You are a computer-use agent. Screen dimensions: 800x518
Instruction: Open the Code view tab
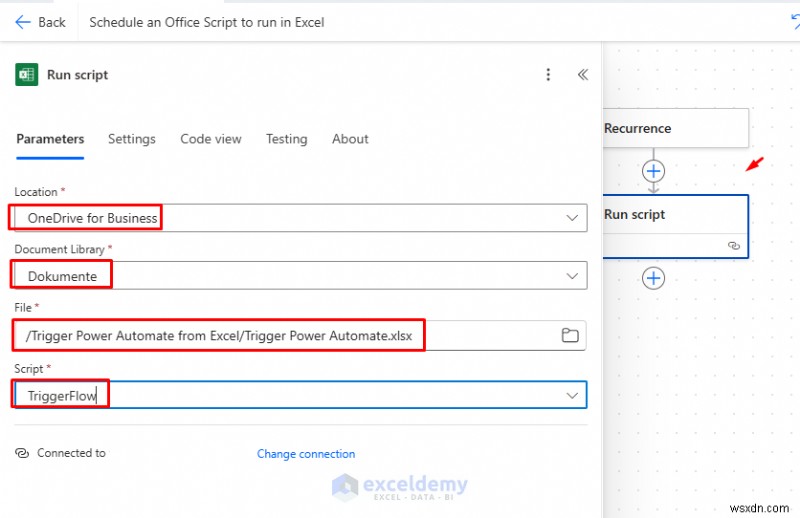[211, 139]
